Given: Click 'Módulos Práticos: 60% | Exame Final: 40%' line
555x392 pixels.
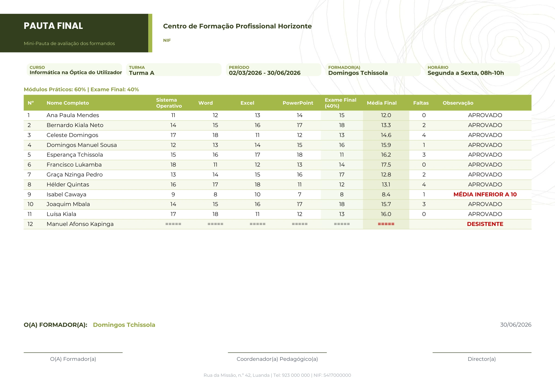Looking at the screenshot, I should tap(81, 89).
